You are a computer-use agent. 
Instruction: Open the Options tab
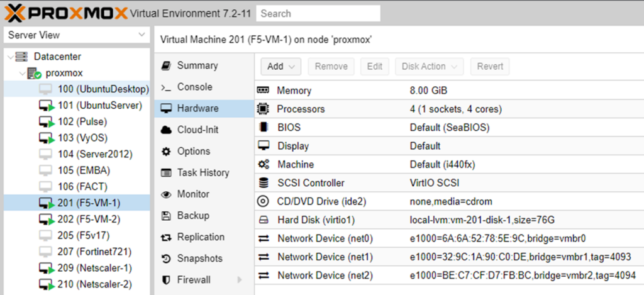pyautogui.click(x=204, y=151)
